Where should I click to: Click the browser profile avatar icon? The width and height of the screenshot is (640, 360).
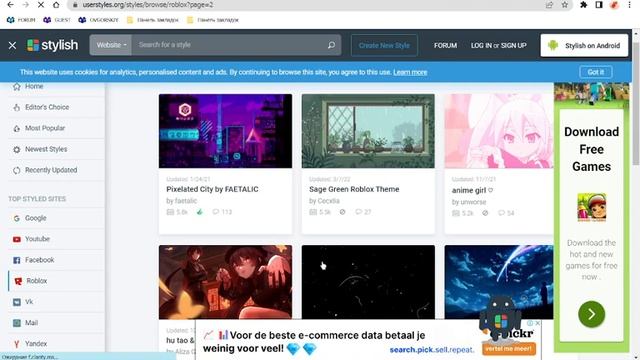(x=614, y=5)
